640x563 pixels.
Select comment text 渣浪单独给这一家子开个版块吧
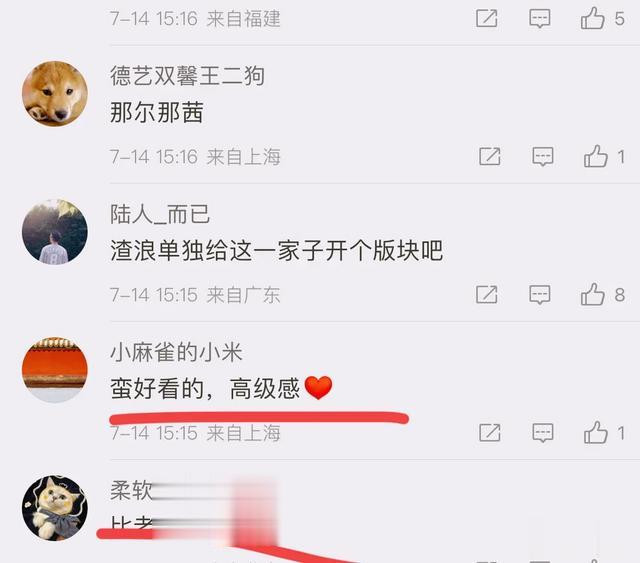click(x=276, y=250)
